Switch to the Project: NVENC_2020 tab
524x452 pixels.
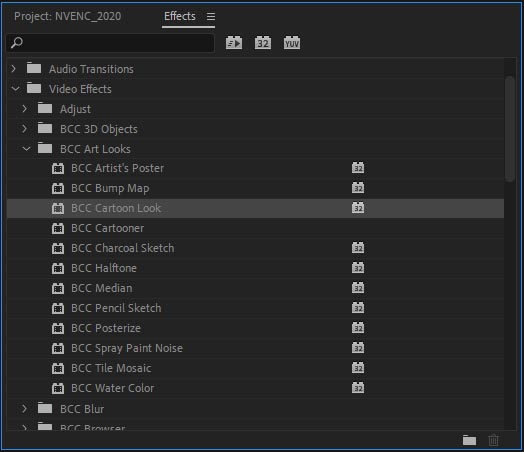tap(68, 16)
